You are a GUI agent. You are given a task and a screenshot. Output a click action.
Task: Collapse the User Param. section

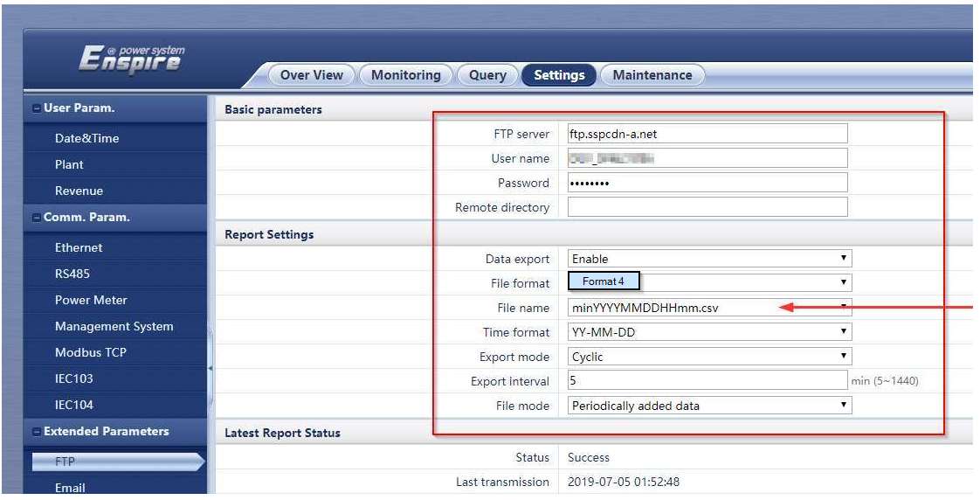36,108
